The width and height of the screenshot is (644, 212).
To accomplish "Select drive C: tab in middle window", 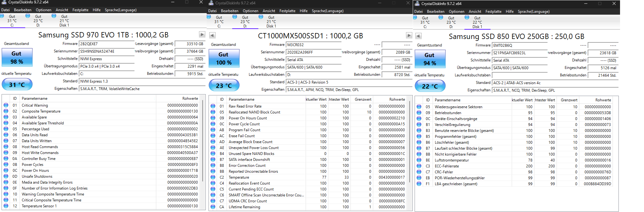I will coord(219,22).
